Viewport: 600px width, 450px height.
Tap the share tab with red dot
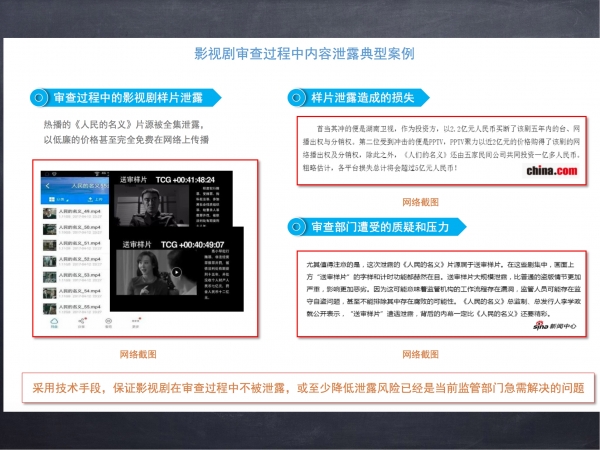(x=82, y=323)
